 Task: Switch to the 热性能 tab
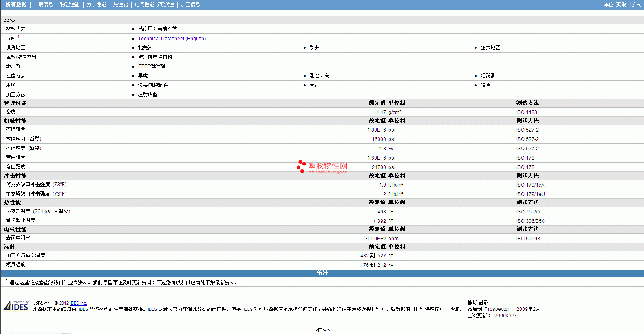point(120,4)
